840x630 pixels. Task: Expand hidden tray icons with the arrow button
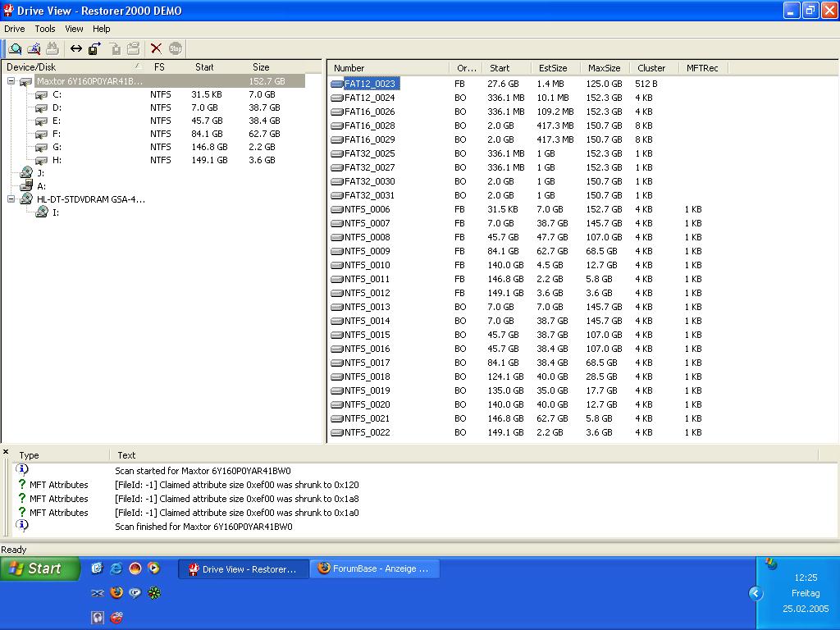756,593
